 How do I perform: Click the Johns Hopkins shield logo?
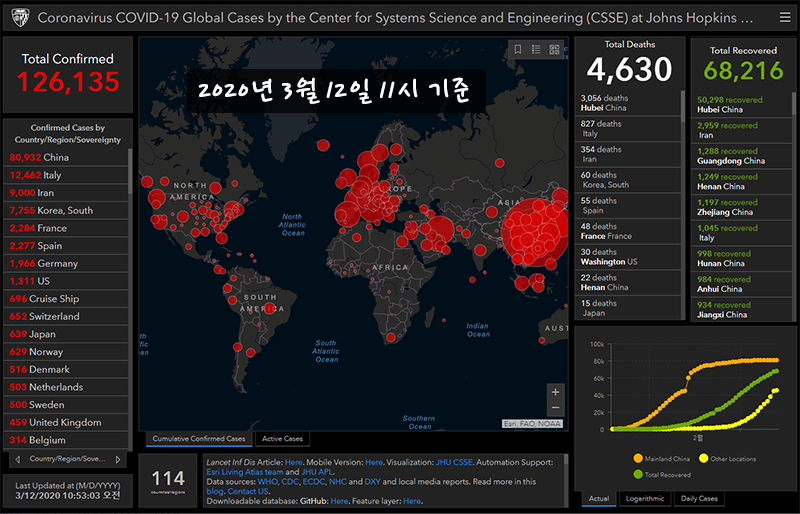tap(20, 18)
